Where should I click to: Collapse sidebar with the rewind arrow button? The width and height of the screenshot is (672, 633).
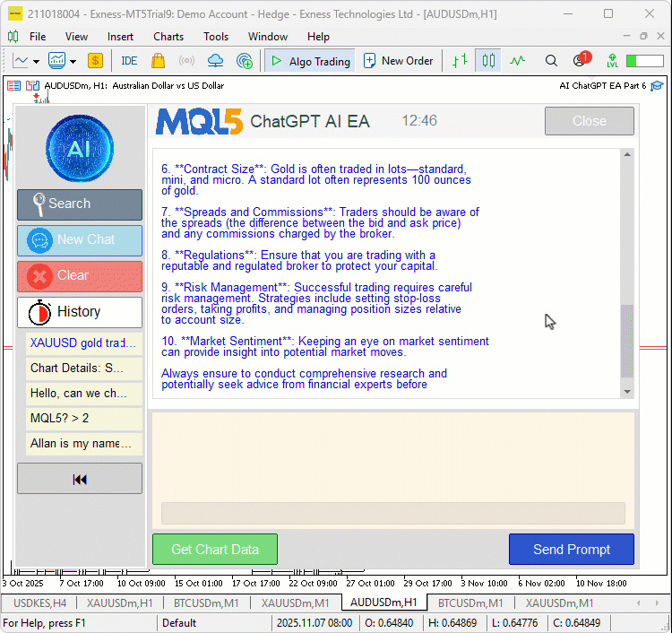(80, 479)
